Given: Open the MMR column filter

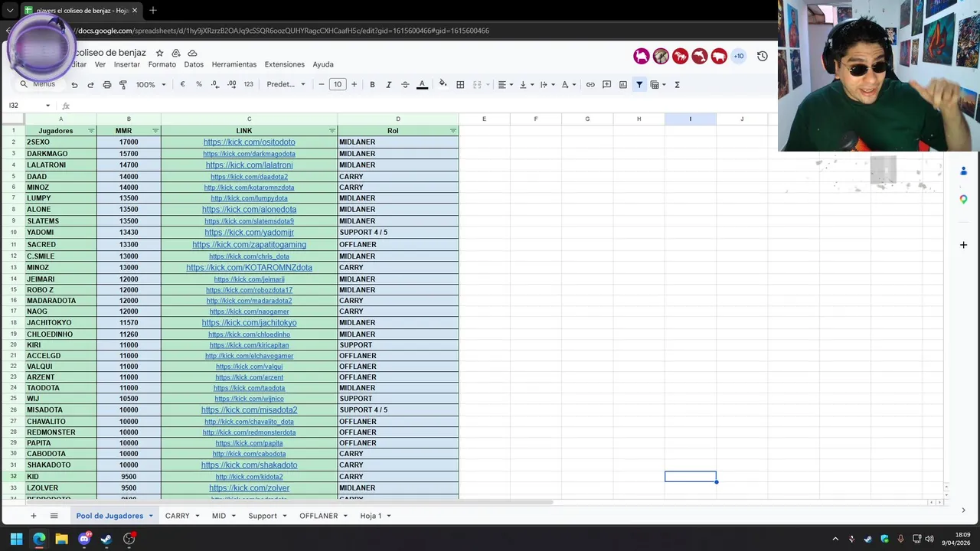Looking at the screenshot, I should 155,131.
